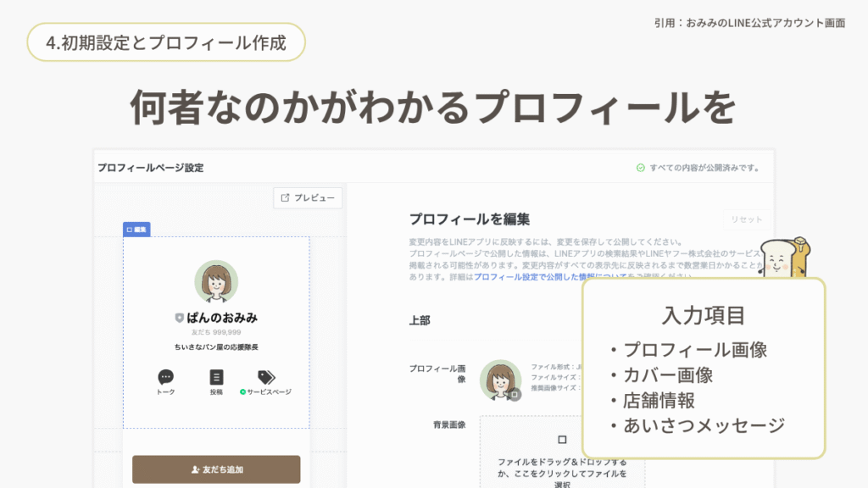Open the プレビュー (Preview) button
Image resolution: width=868 pixels, height=488 pixels.
tap(308, 198)
